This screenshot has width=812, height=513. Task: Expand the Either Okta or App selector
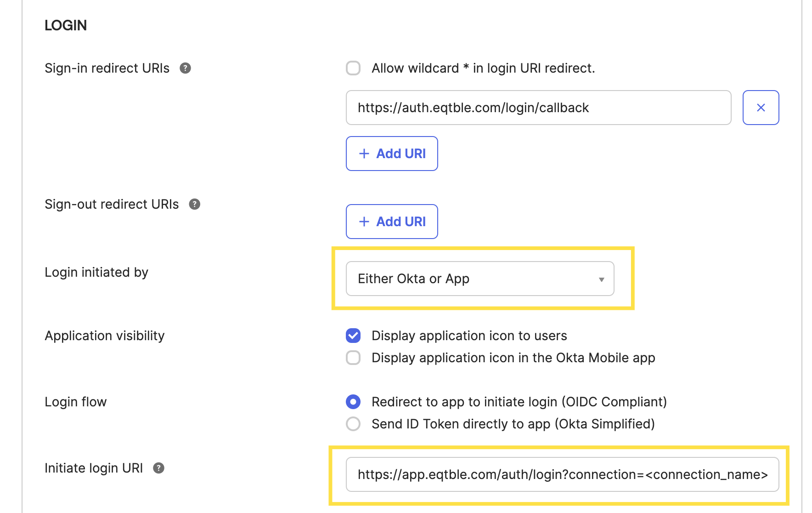click(479, 279)
